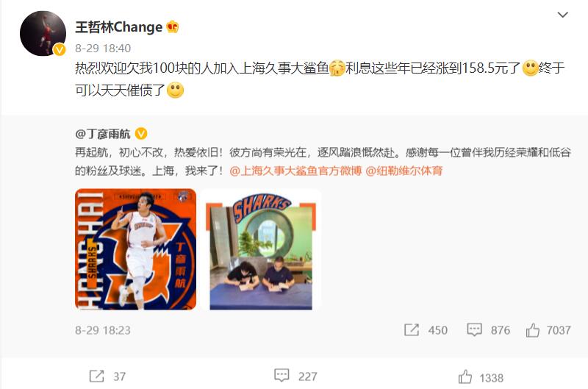This screenshot has height=389, width=588.
Task: Click the crown membership badge icon
Action: point(173,26)
